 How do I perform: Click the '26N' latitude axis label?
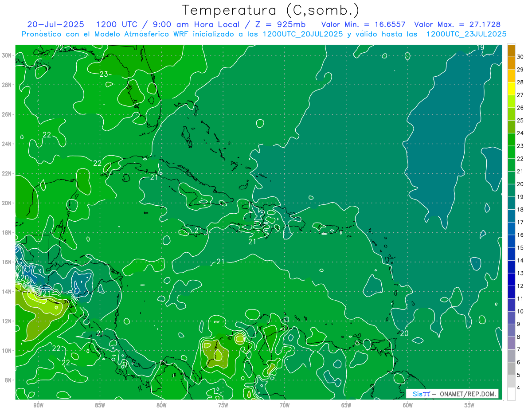pyautogui.click(x=7, y=114)
